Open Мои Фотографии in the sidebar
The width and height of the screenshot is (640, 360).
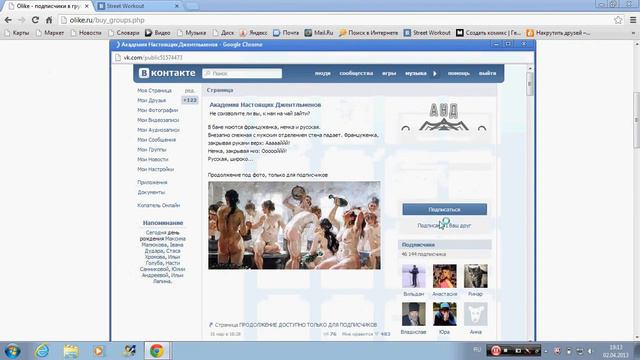(158, 110)
